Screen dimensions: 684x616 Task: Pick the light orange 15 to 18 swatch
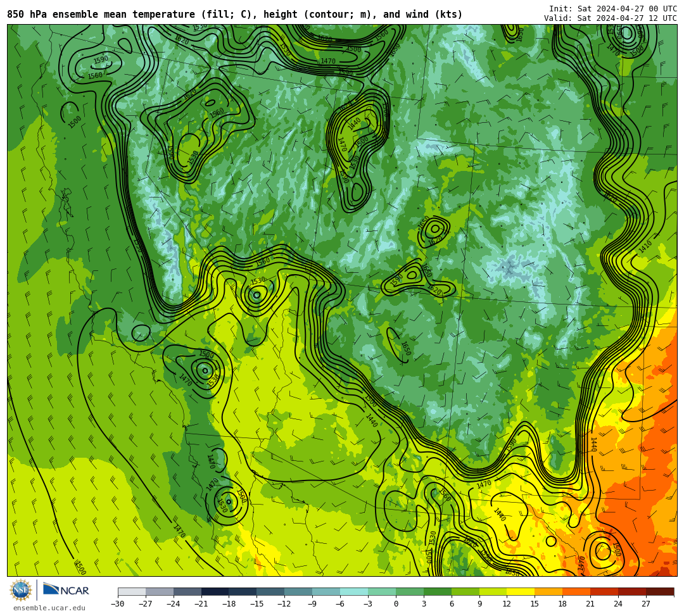pos(548,591)
